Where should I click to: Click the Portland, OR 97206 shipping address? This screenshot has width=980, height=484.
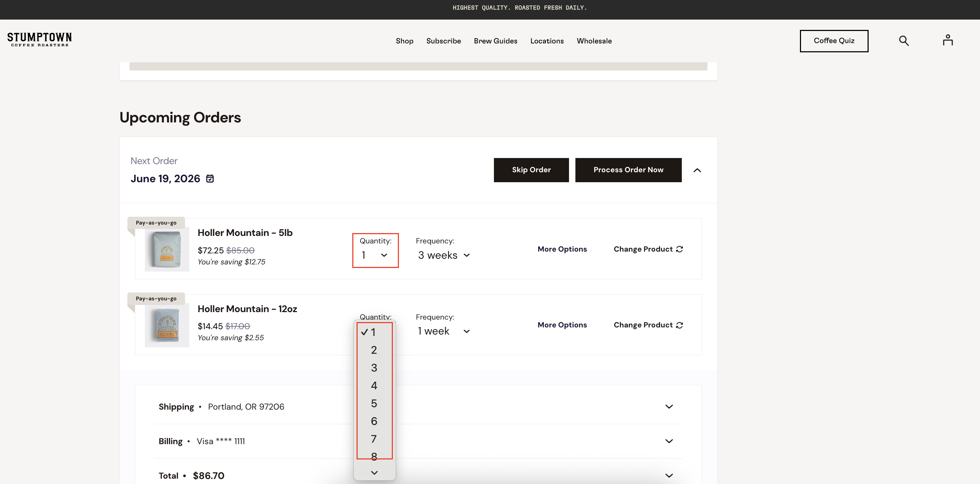tap(246, 407)
